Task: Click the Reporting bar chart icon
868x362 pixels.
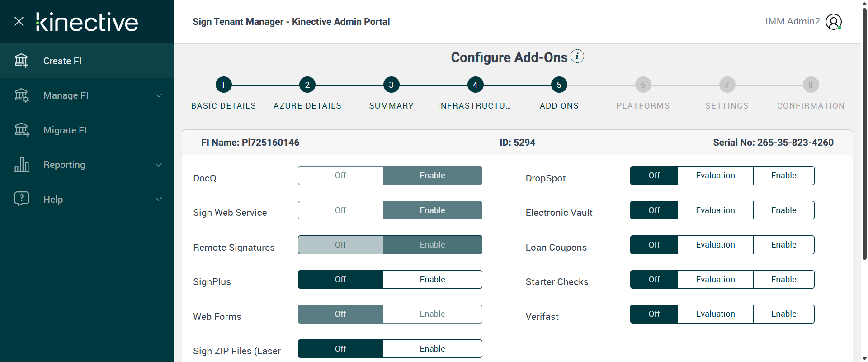Action: pyautogui.click(x=21, y=165)
